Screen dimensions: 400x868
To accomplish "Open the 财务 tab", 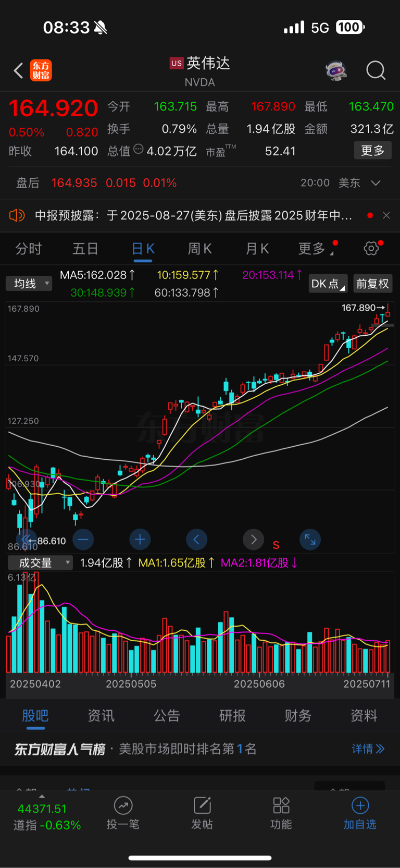I will click(298, 716).
